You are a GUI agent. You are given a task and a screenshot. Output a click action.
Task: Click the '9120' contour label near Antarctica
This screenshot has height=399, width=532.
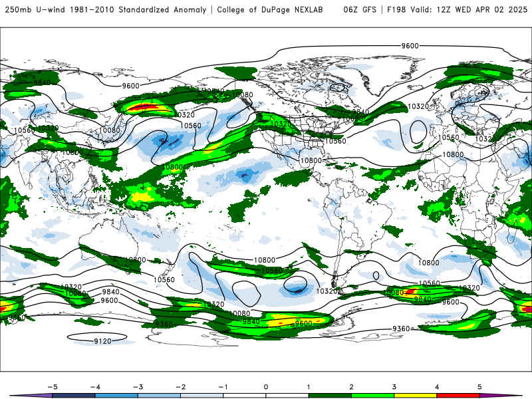[102, 341]
